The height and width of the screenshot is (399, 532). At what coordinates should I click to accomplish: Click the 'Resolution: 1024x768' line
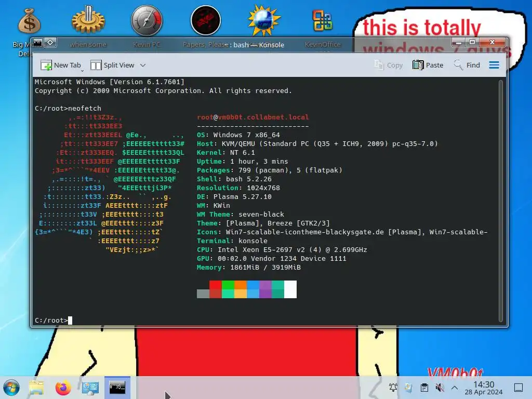(x=238, y=188)
